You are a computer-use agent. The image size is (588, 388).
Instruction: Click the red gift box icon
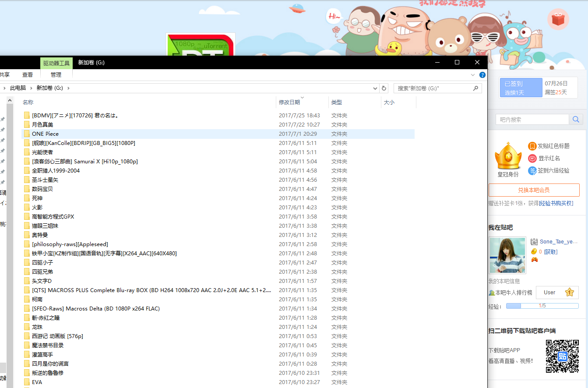tap(558, 19)
